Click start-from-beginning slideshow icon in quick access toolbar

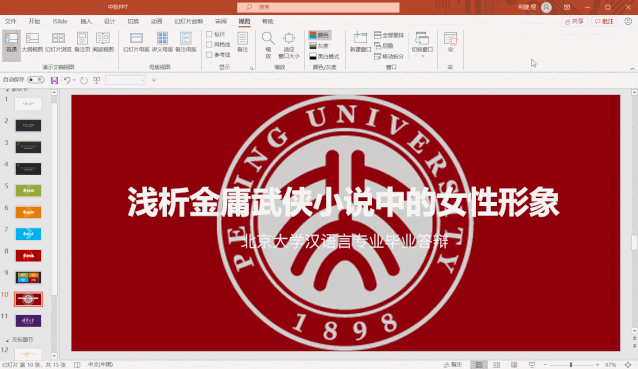coord(97,80)
